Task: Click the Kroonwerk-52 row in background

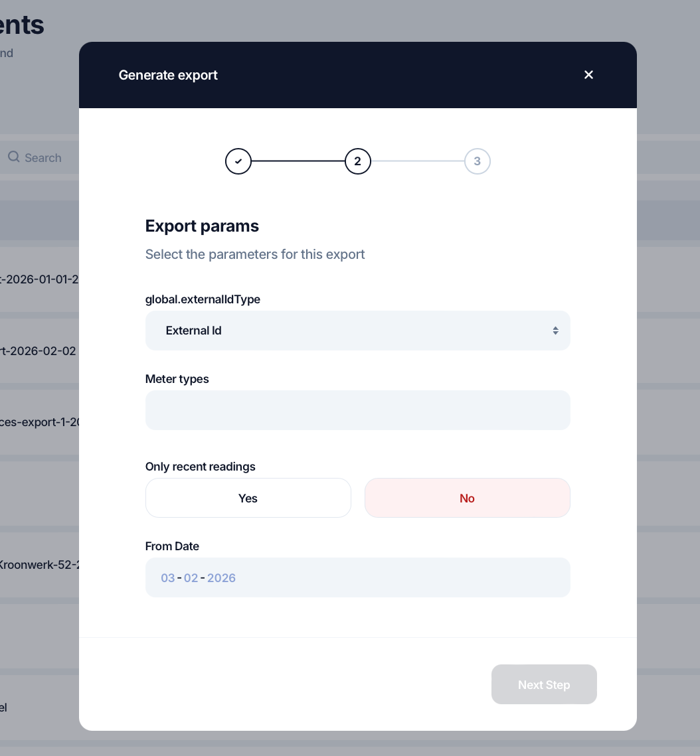Action: pos(40,566)
